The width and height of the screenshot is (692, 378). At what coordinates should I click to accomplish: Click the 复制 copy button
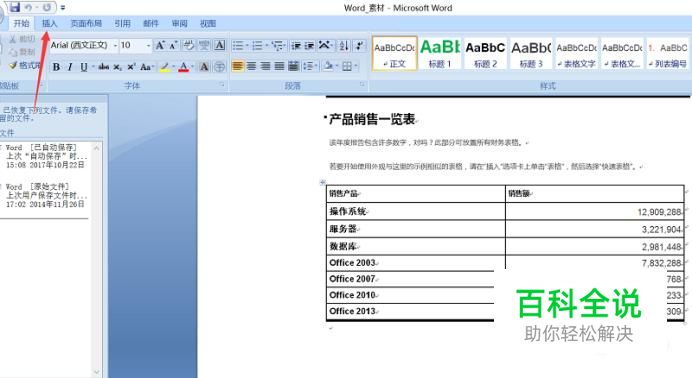[23, 52]
